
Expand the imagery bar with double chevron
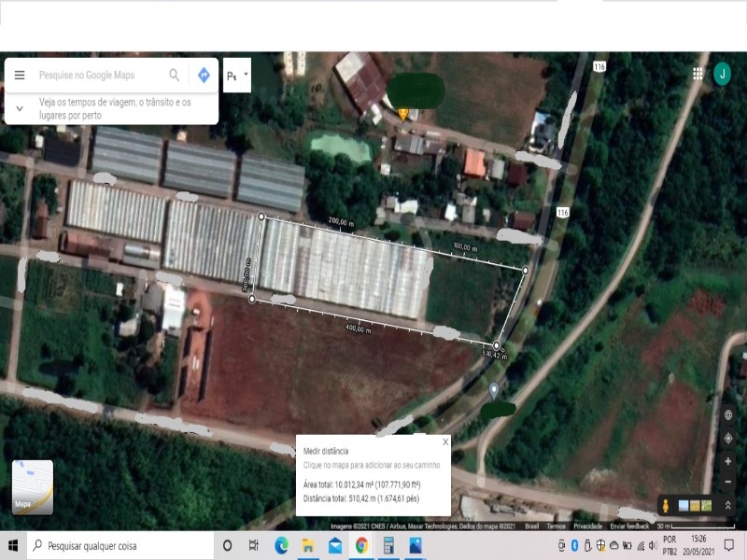[x=729, y=505]
